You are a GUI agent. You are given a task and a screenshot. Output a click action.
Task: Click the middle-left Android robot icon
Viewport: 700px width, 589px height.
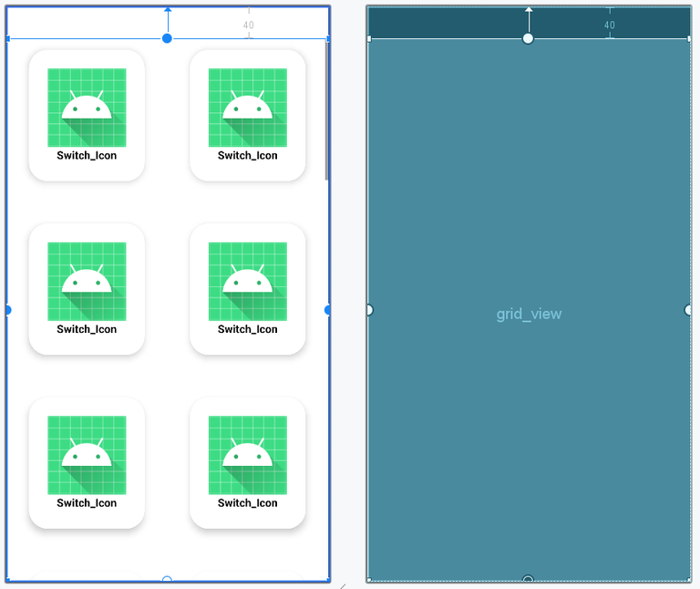[87, 282]
